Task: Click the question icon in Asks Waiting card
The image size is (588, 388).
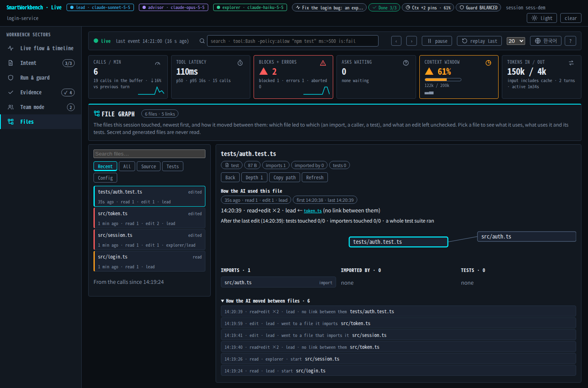Action: [406, 63]
